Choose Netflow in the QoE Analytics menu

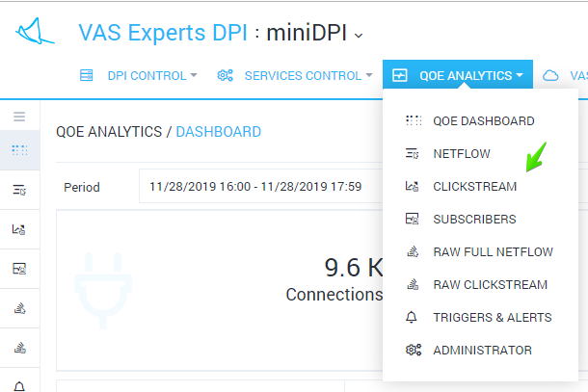pos(460,154)
